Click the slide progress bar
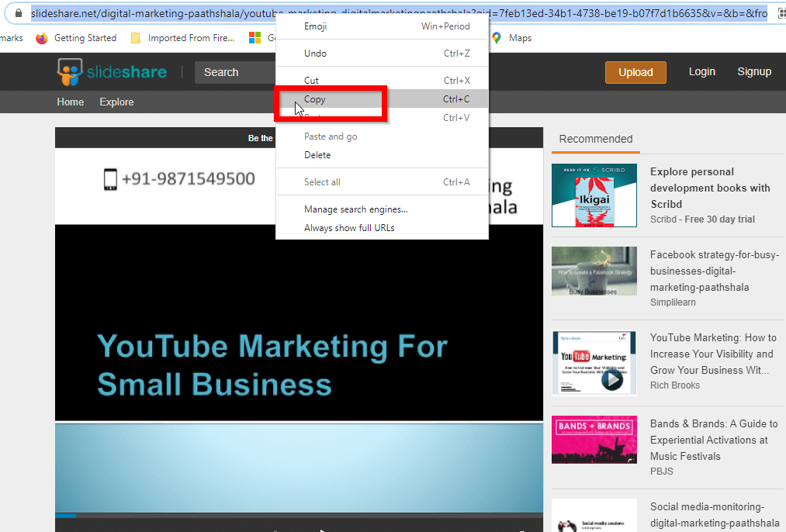Screen dimensions: 786x532 coord(299,515)
